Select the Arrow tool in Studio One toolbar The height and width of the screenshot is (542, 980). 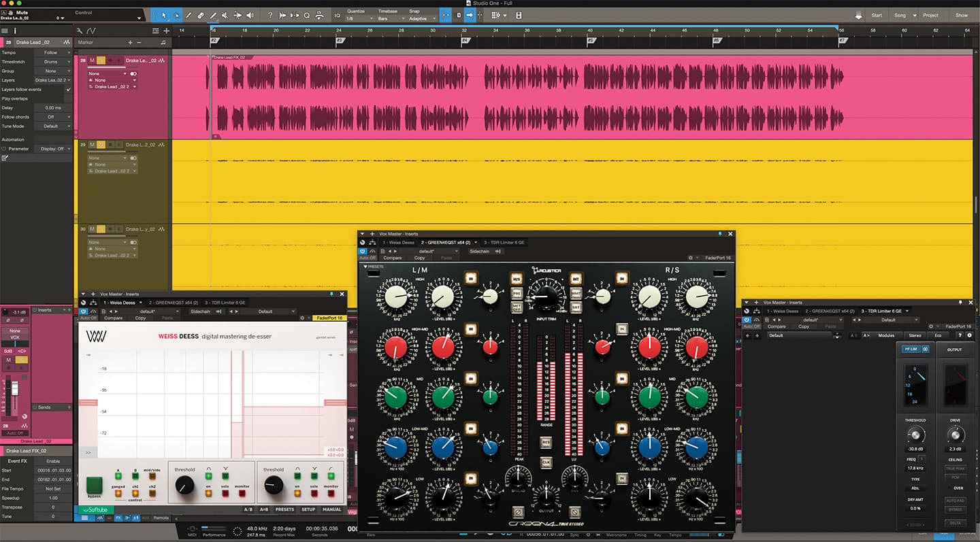[163, 15]
